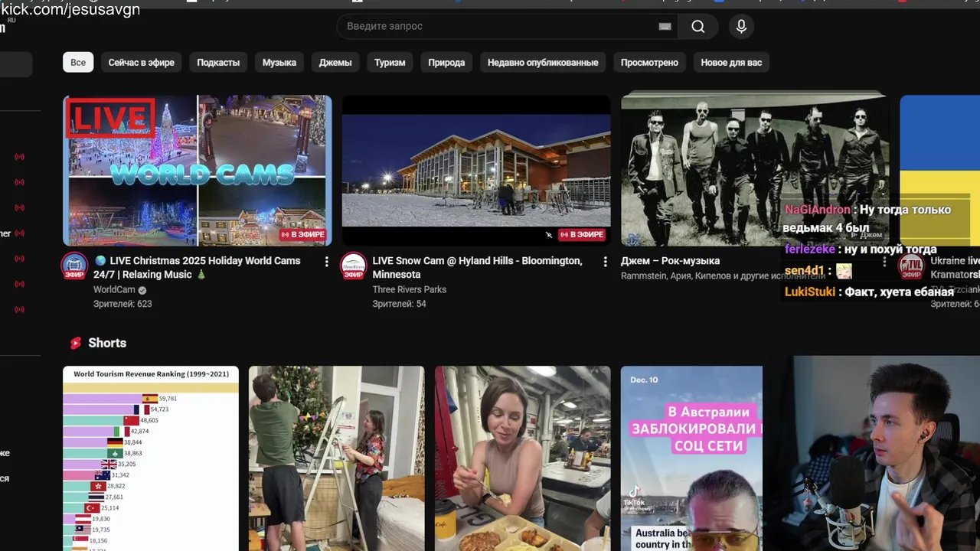Image resolution: width=980 pixels, height=551 pixels.
Task: Open options menu for LIVE Snow Cam video
Action: [x=605, y=262]
